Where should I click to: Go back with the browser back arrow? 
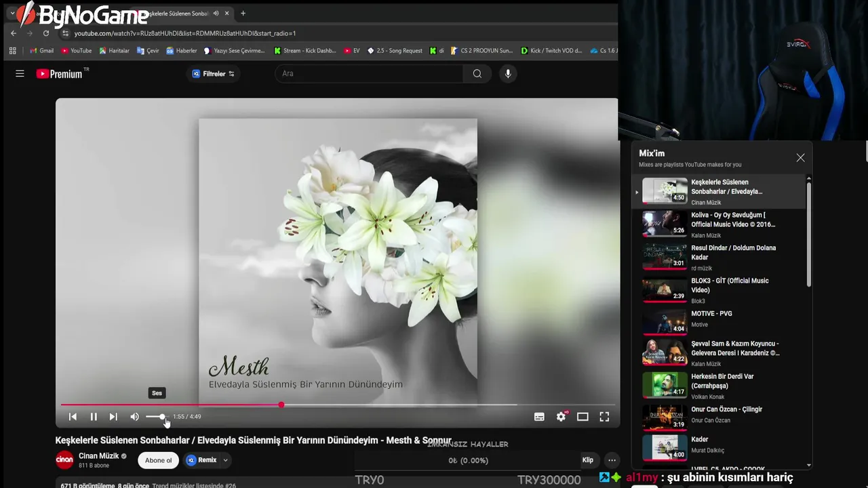(13, 33)
